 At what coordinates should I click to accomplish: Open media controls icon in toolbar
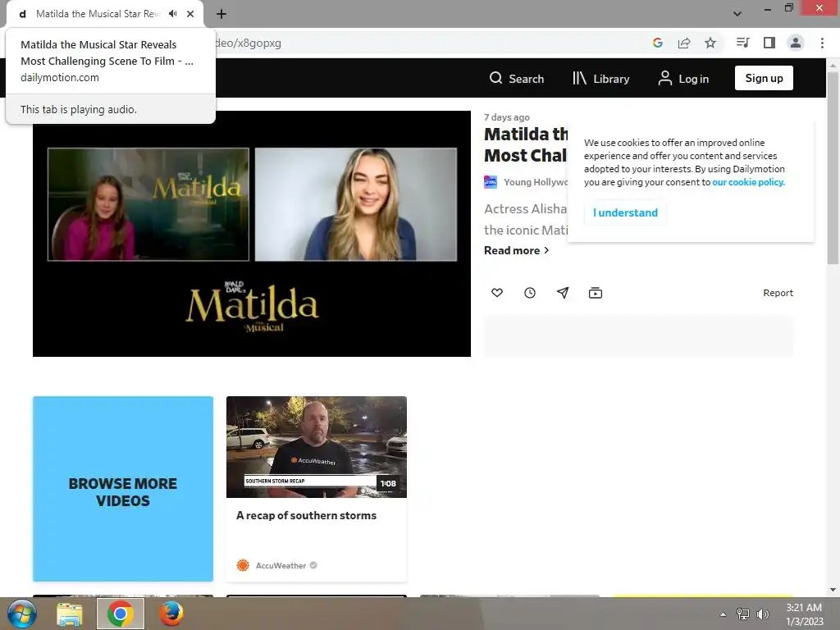(x=743, y=43)
